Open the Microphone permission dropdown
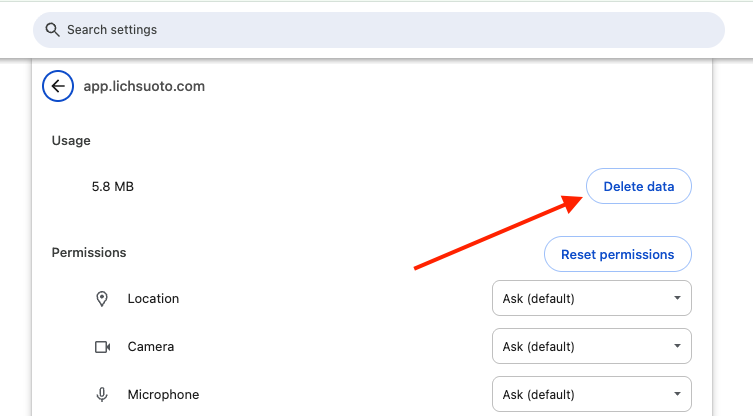The image size is (753, 416). pos(592,394)
